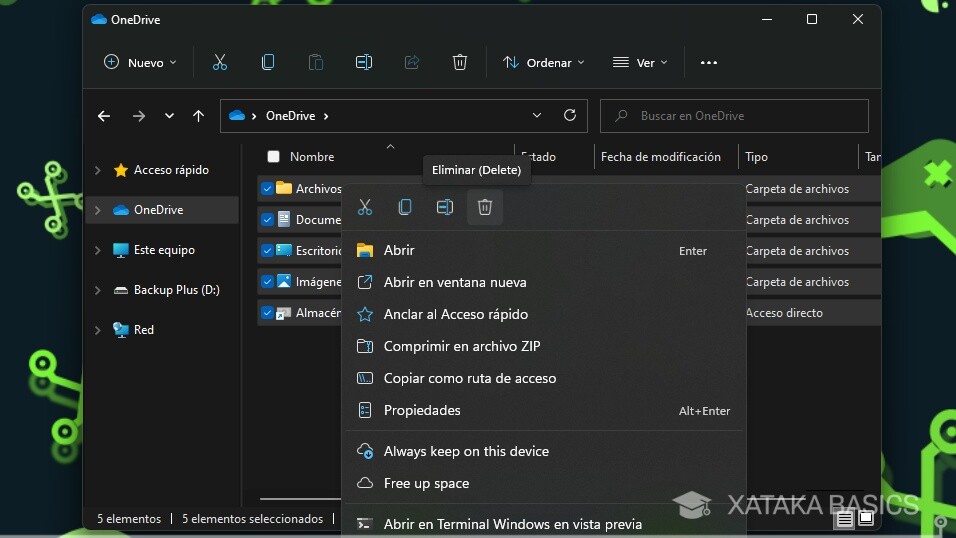Image resolution: width=956 pixels, height=538 pixels.
Task: Uncheck the Archivos folder checkbox
Action: [267, 188]
